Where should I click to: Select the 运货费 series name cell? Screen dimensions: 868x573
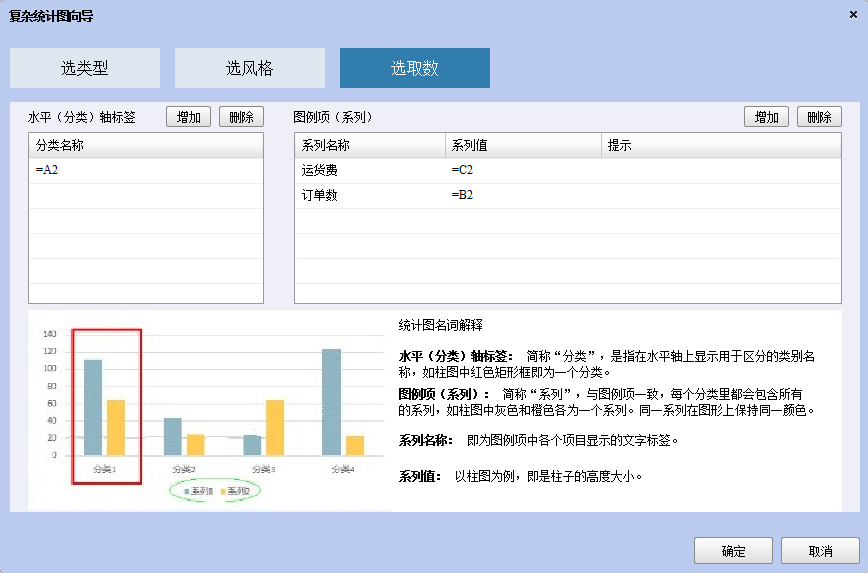369,171
